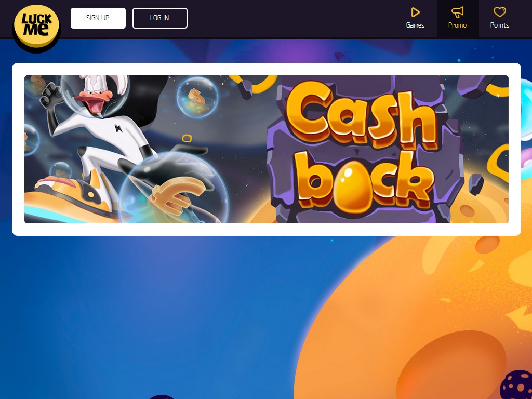Select the Promo megaphone icon
Screen dimensions: 532x399
click(457, 12)
